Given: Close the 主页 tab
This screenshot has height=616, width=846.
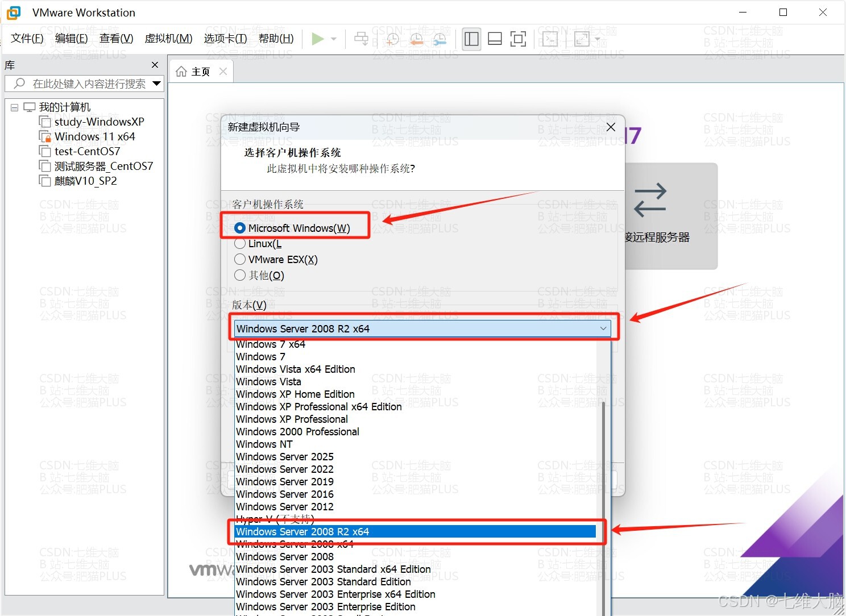Looking at the screenshot, I should pyautogui.click(x=223, y=71).
